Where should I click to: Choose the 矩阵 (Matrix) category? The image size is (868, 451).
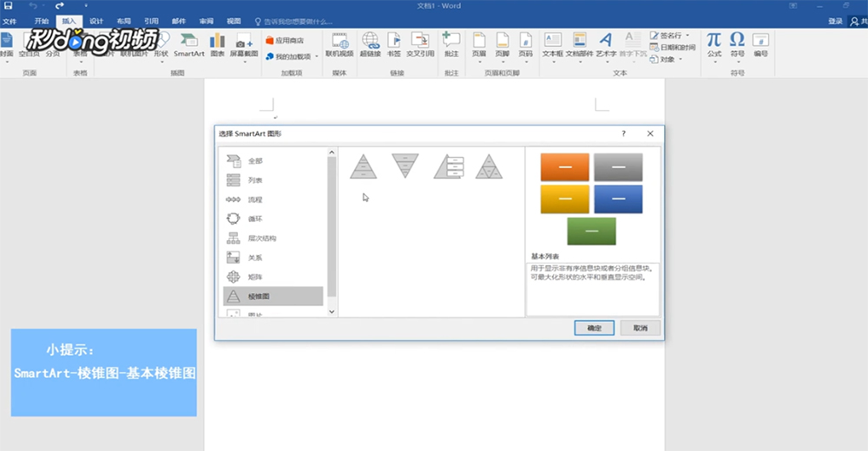pos(273,278)
